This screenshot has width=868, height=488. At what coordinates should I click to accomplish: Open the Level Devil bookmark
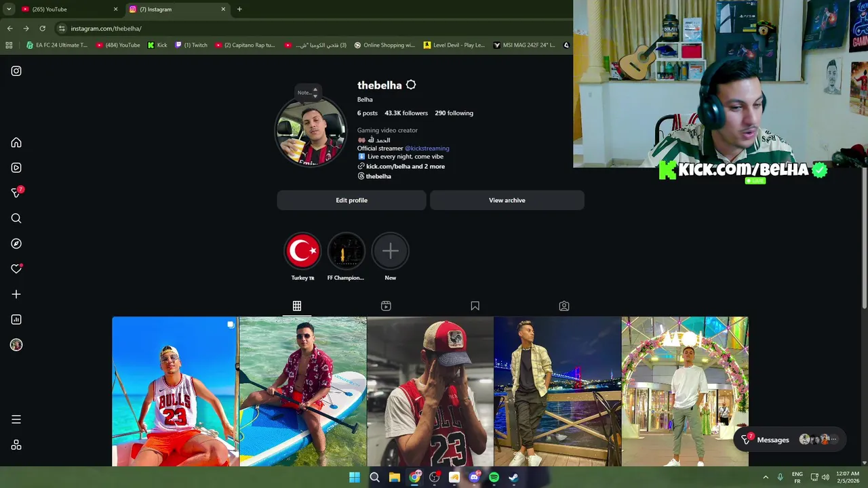pyautogui.click(x=454, y=45)
